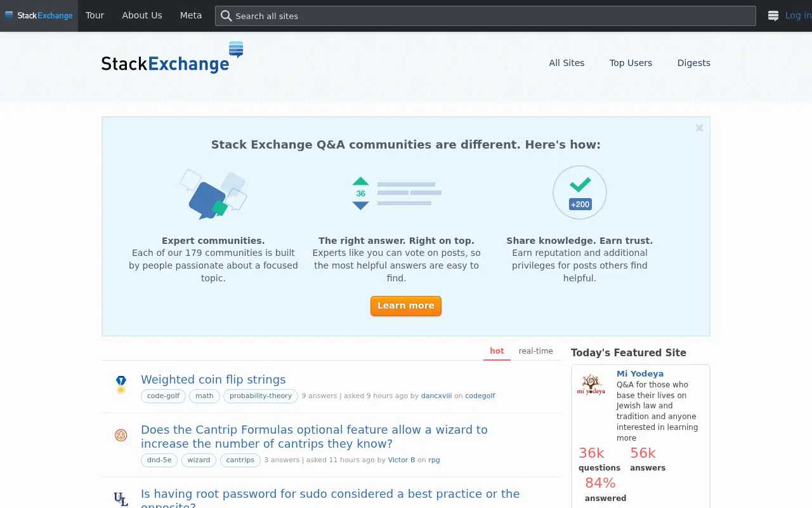Click the rpg site icon beside Cantrip question

[121, 435]
